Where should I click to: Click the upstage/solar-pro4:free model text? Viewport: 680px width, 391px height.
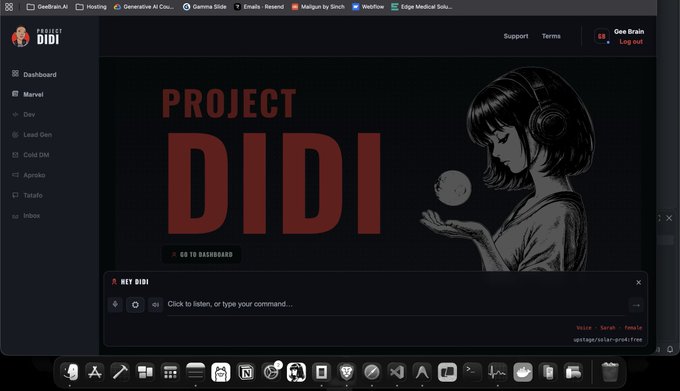point(608,339)
